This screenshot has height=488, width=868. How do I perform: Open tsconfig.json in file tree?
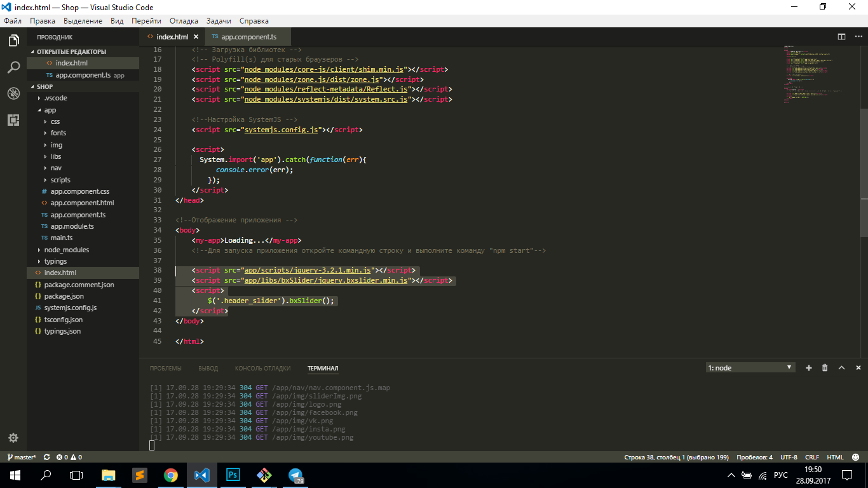tap(63, 320)
